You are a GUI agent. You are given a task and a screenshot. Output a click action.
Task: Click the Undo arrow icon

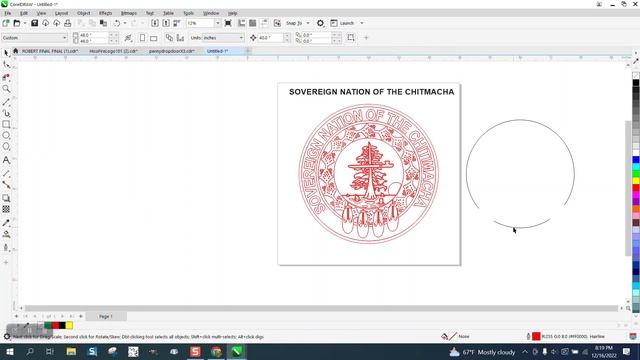117,23
